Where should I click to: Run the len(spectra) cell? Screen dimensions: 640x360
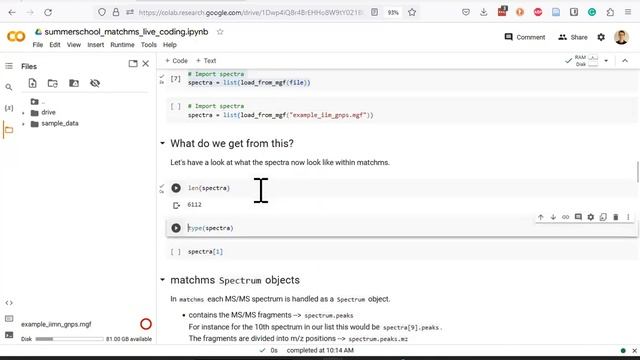[176, 188]
